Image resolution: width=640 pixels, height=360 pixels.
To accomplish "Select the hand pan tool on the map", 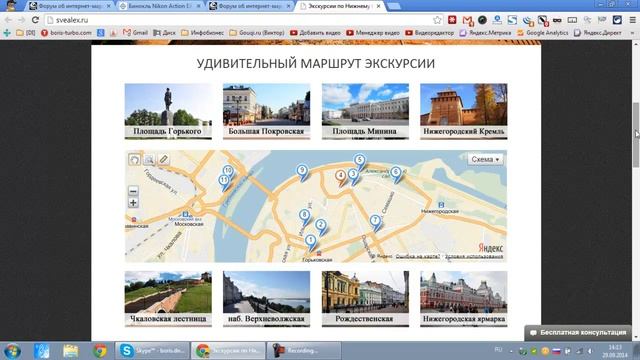I will pyautogui.click(x=134, y=159).
